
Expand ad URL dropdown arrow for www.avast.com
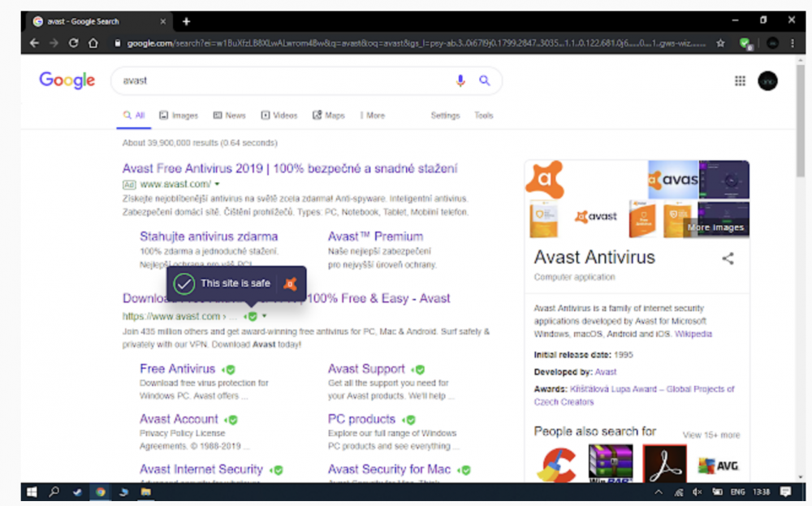(218, 184)
